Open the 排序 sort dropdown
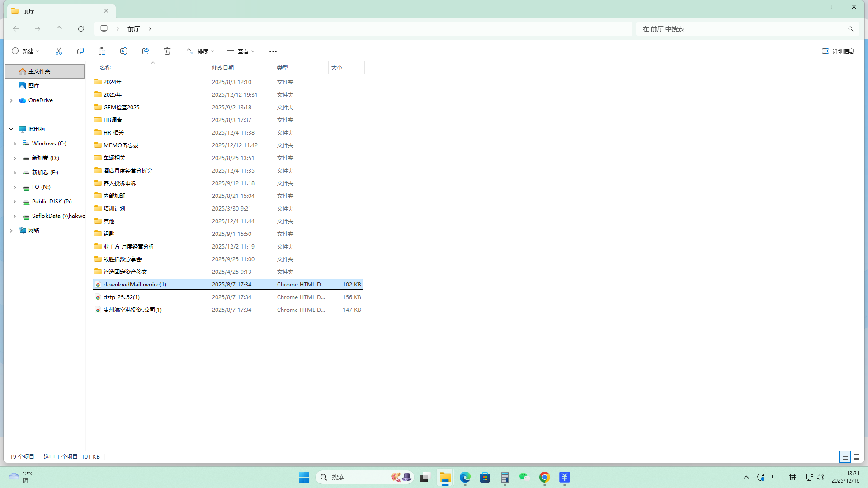Screen dimensions: 868x488 point(200,51)
